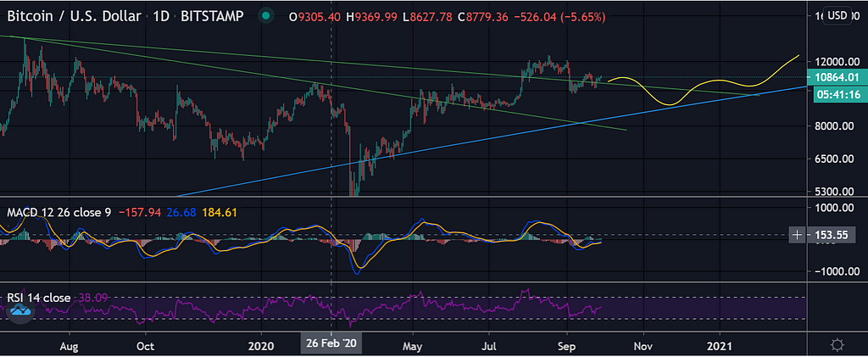The height and width of the screenshot is (357, 868).
Task: Click the 26 Feb '20 date marker
Action: (331, 345)
